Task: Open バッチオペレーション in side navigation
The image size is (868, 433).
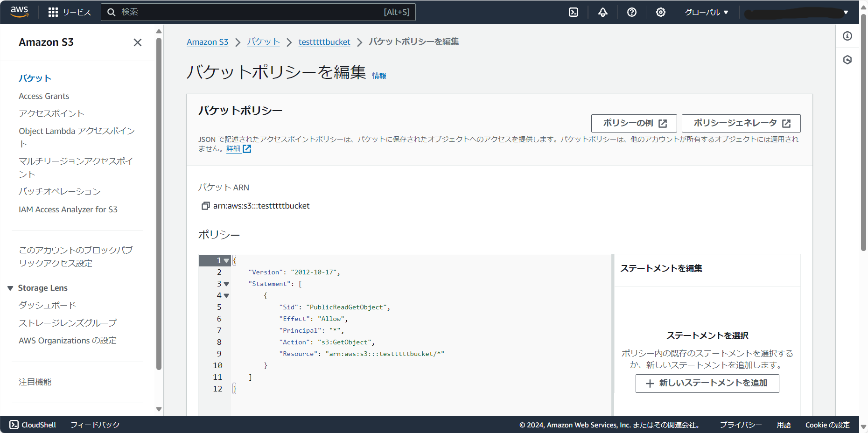Action: point(60,191)
